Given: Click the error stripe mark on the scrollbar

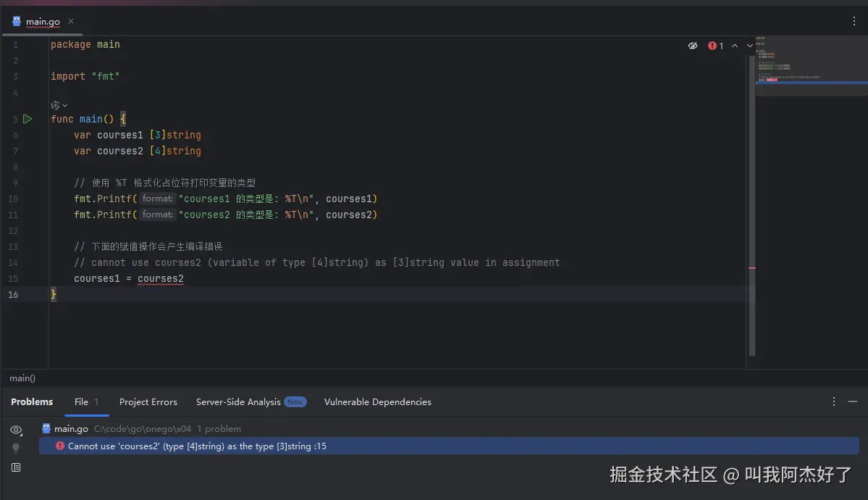Looking at the screenshot, I should click(x=751, y=268).
